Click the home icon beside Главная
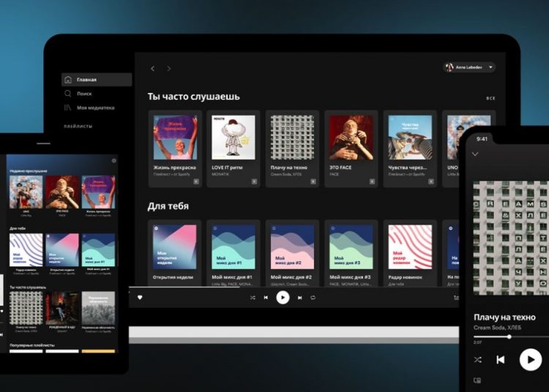Screen dimensions: 549x392 (x=68, y=80)
